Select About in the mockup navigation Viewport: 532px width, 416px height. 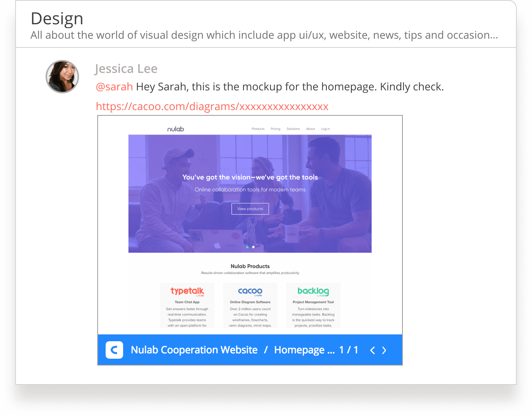[310, 129]
